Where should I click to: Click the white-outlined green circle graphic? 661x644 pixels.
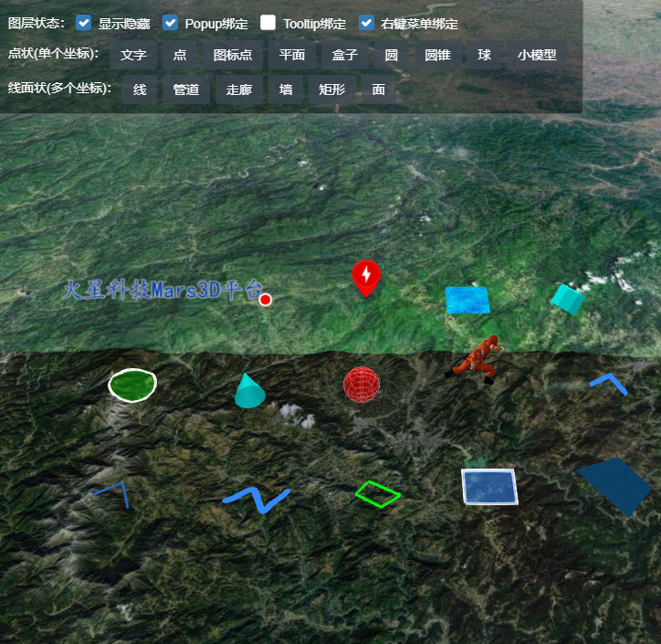point(132,385)
